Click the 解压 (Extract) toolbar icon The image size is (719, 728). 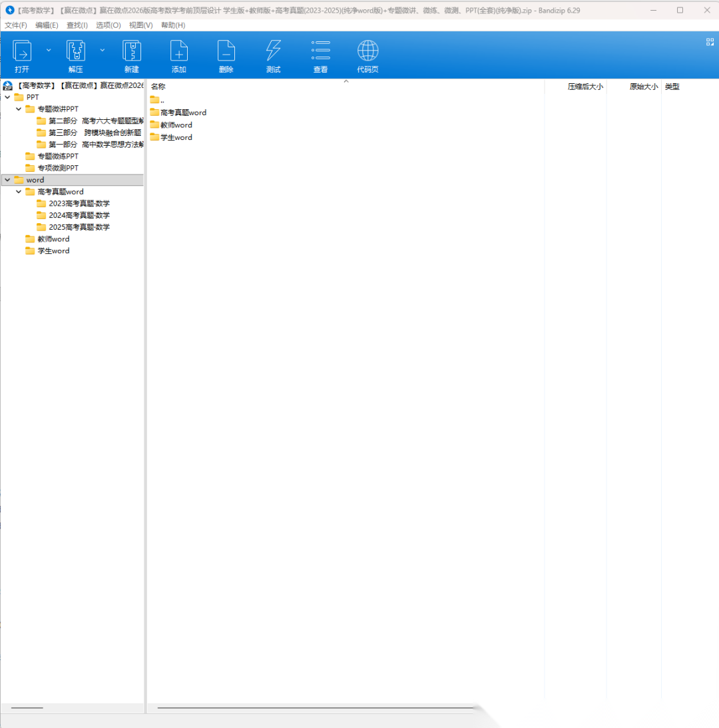click(76, 51)
